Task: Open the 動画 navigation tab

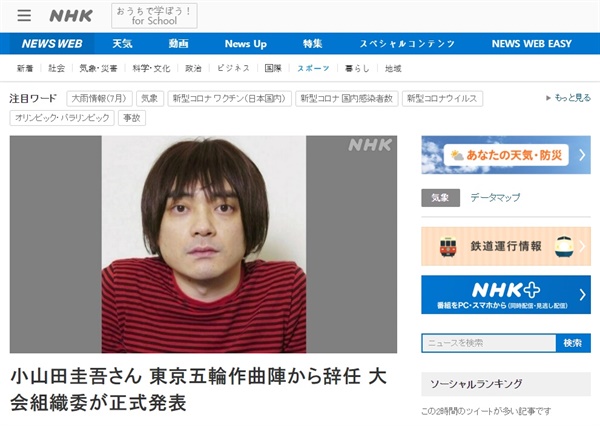Action: pos(178,44)
